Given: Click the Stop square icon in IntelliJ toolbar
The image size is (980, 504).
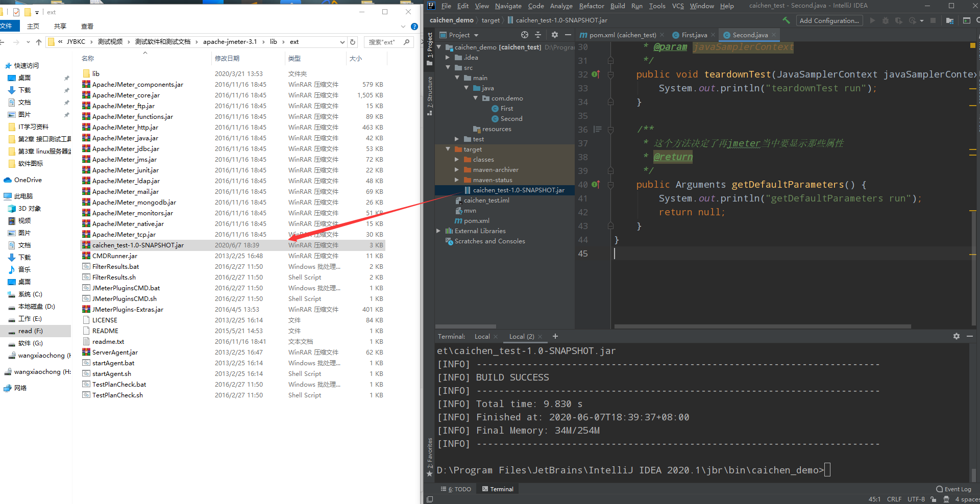Looking at the screenshot, I should coord(933,20).
